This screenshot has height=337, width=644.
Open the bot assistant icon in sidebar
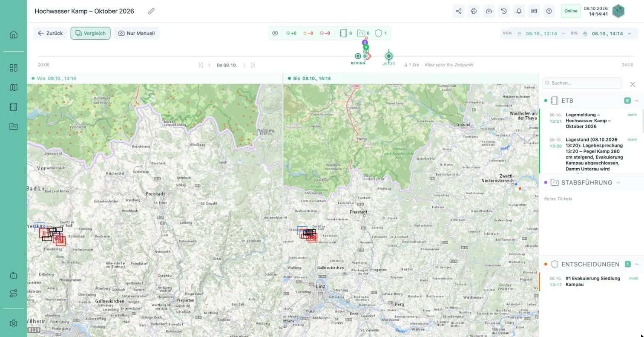click(x=13, y=275)
